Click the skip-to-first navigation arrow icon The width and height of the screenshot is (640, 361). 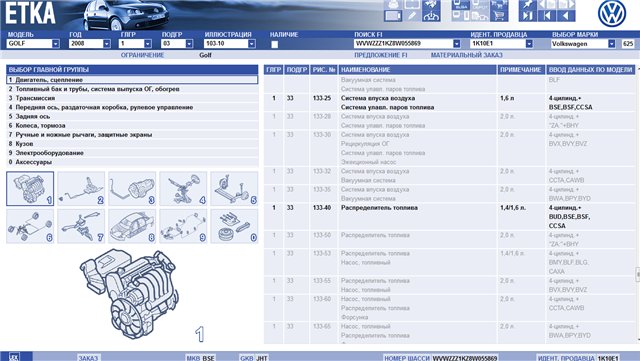point(547,16)
